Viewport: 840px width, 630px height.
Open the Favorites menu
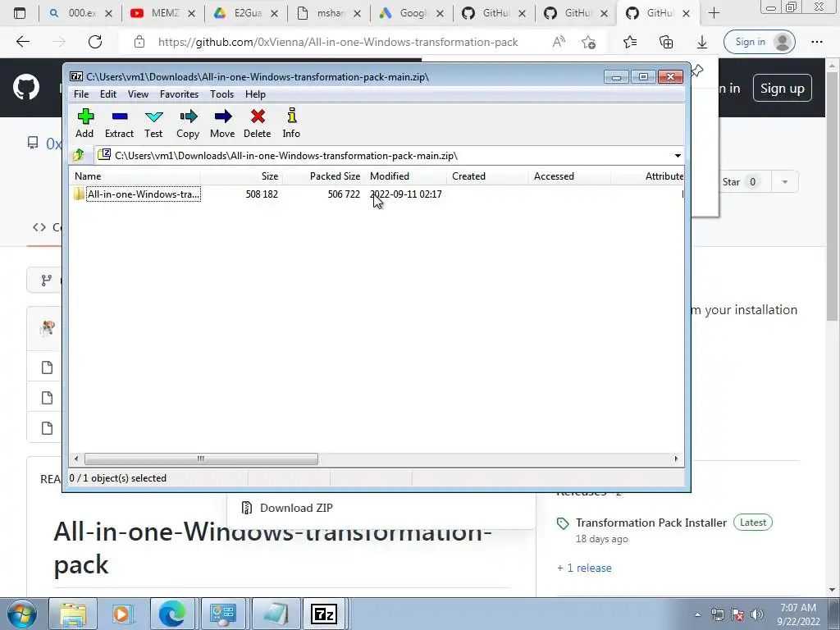click(x=179, y=94)
